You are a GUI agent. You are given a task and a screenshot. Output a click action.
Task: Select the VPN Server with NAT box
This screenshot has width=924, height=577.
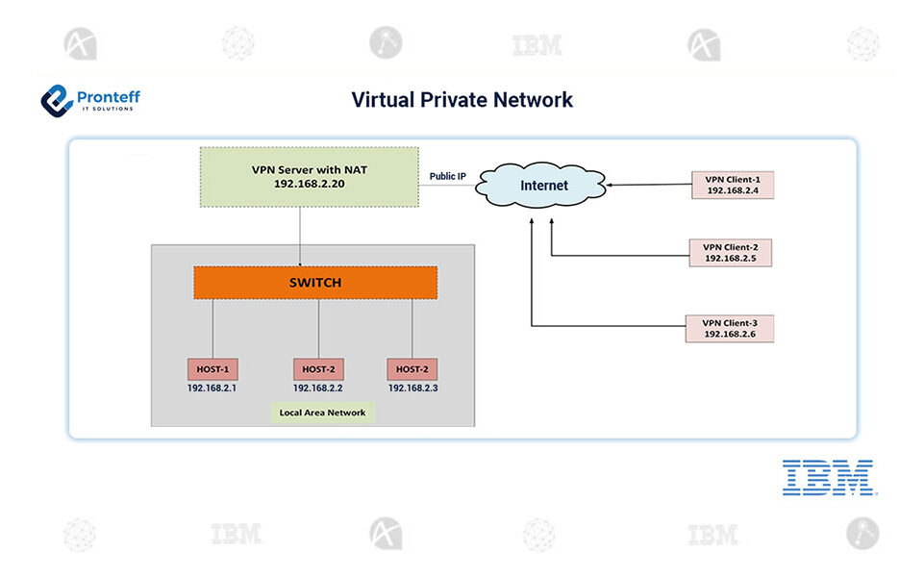pos(309,176)
